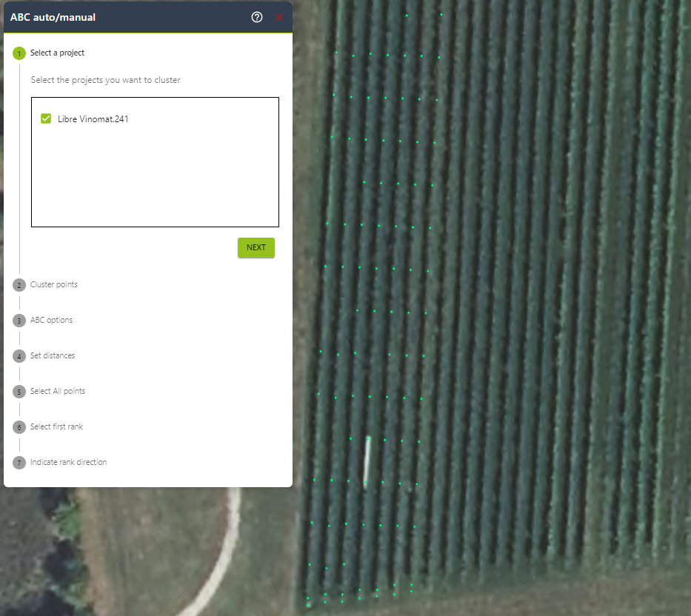Click the step 4 number circle
This screenshot has height=616, width=691.
click(19, 356)
